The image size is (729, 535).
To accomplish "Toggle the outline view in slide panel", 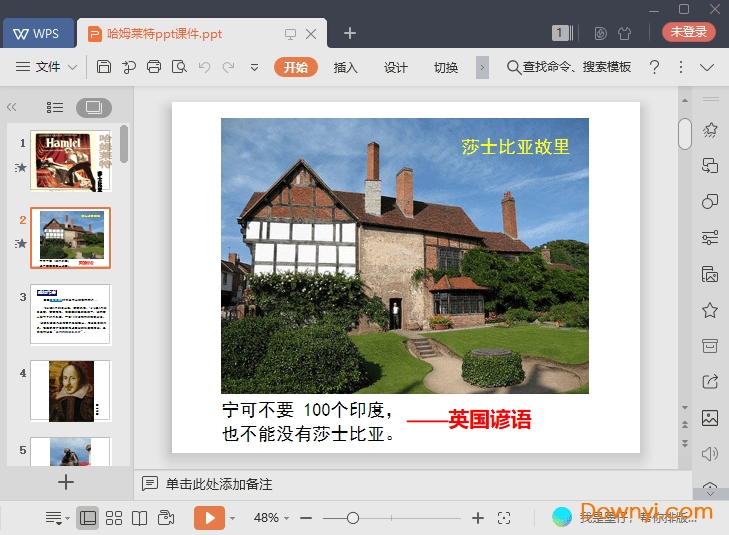I will 55,107.
